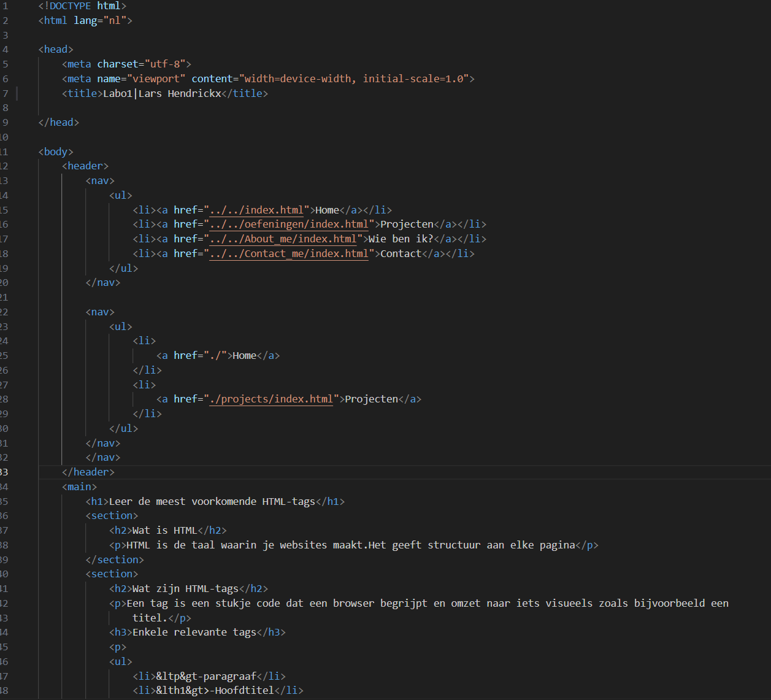Click 'Home' text after the '../../index.html' href
Screen dimensions: 771x700
point(327,210)
